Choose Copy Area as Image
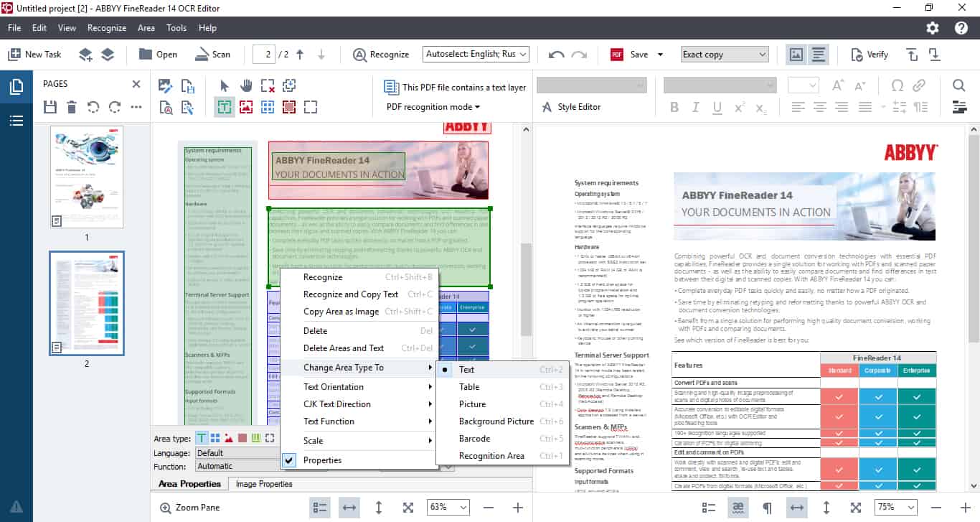 tap(360, 312)
